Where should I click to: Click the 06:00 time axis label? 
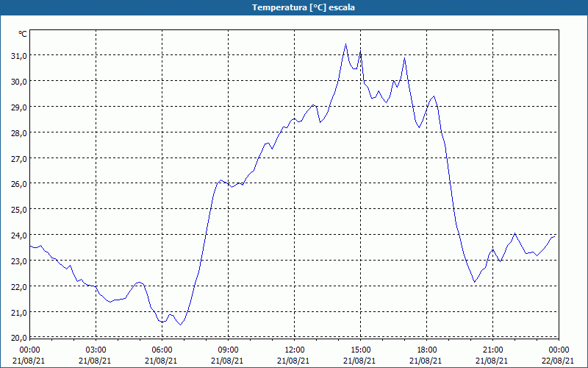162,350
